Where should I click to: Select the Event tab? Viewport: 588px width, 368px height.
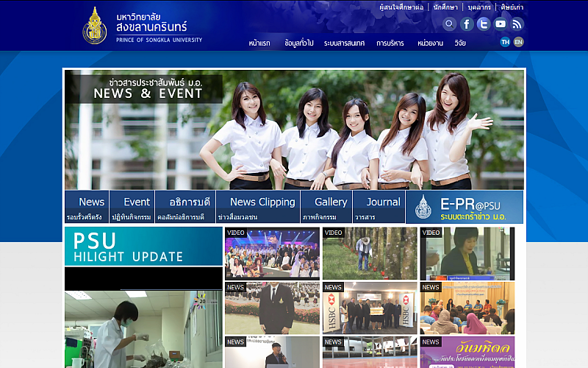click(x=132, y=207)
